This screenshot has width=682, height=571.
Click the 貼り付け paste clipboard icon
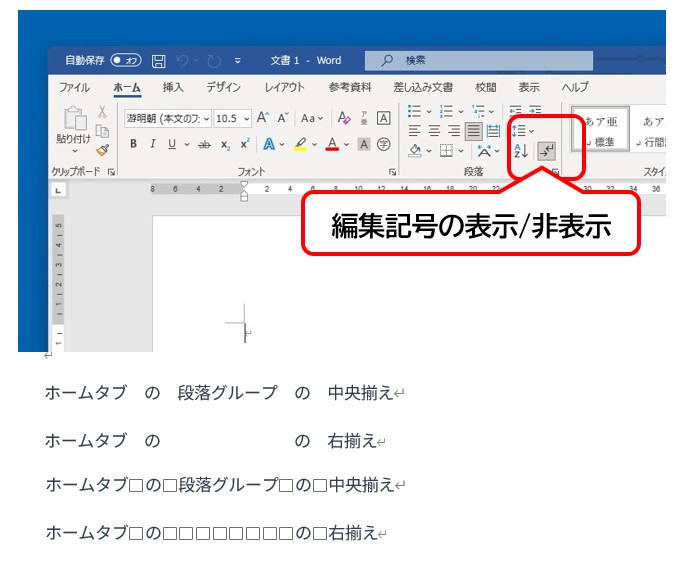pyautogui.click(x=75, y=118)
